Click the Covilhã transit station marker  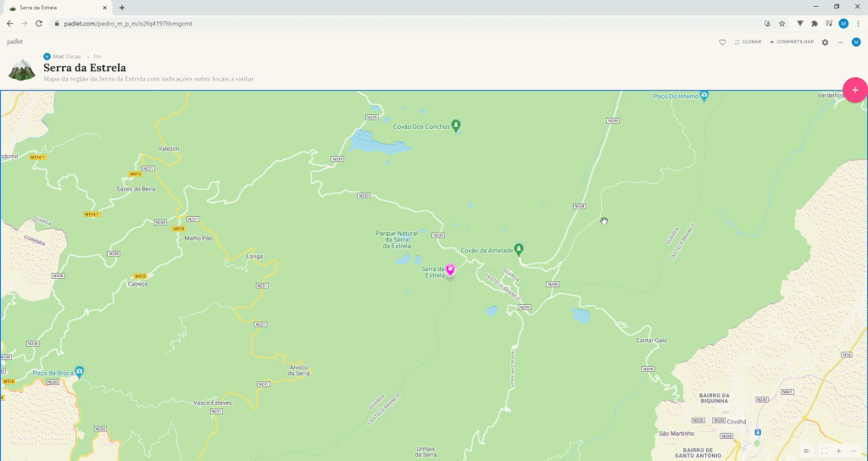click(758, 432)
